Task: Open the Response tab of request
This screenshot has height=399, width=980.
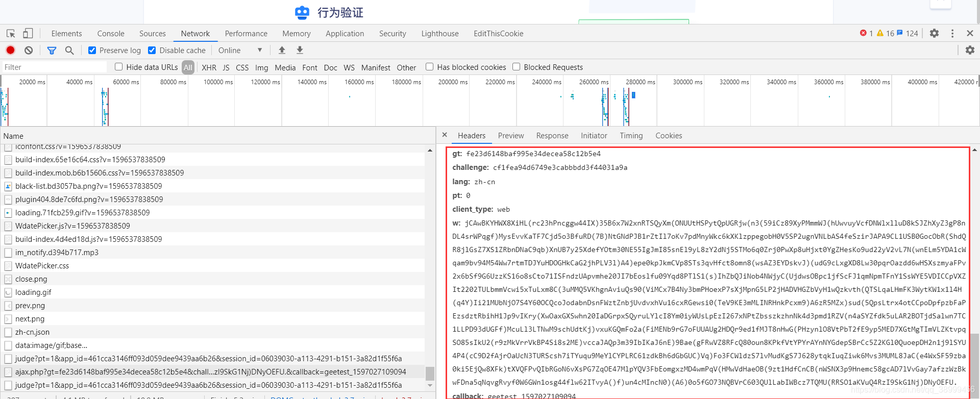Action: click(552, 135)
